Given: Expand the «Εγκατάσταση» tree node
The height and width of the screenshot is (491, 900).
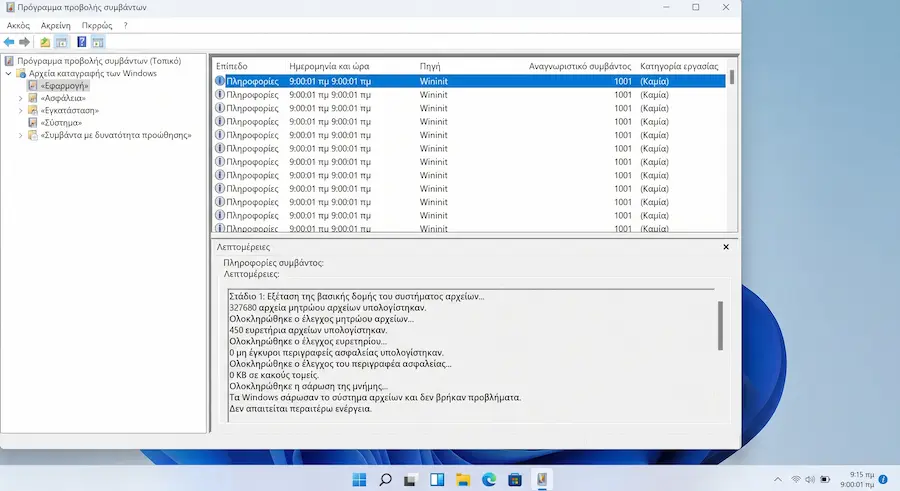Looking at the screenshot, I should point(21,110).
